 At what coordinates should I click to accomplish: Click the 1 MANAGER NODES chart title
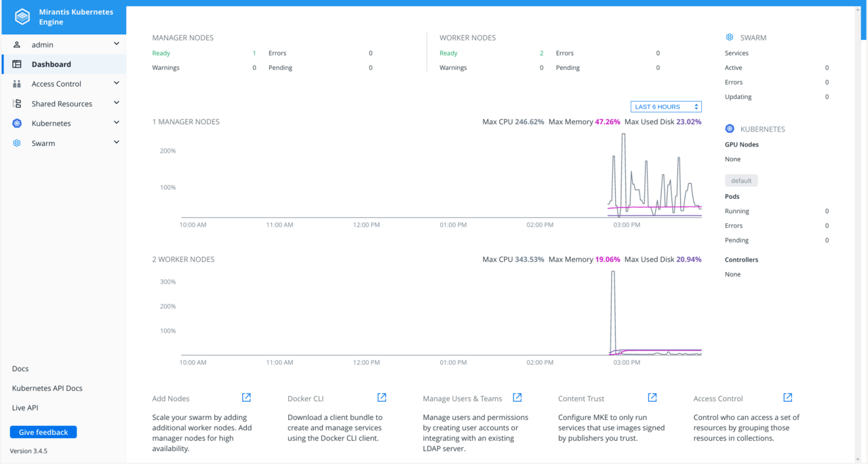[186, 122]
